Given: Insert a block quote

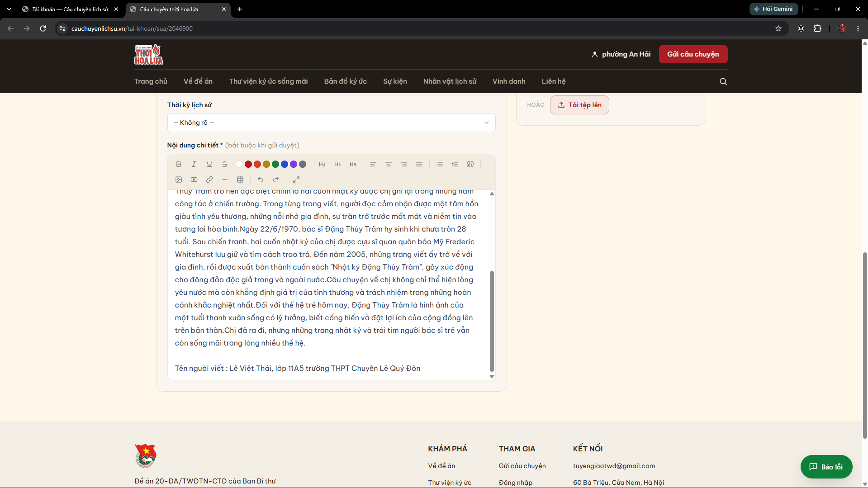Looking at the screenshot, I should (x=470, y=164).
